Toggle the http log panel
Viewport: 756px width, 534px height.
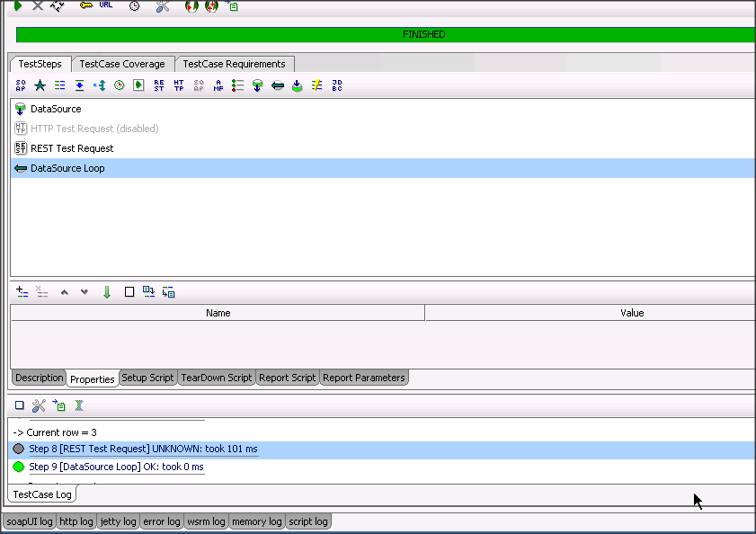point(76,521)
